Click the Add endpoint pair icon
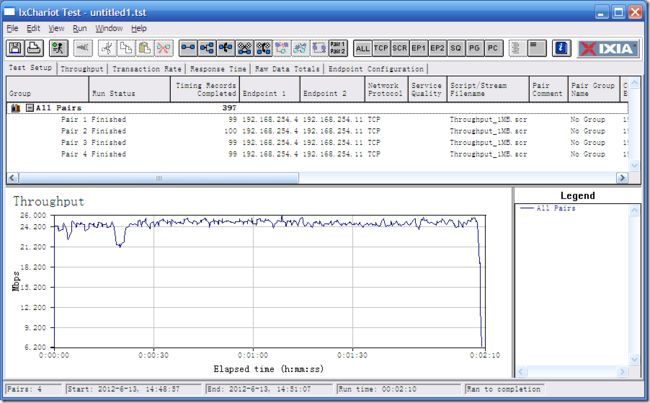Viewport: 650px width, 403px height. (x=188, y=48)
